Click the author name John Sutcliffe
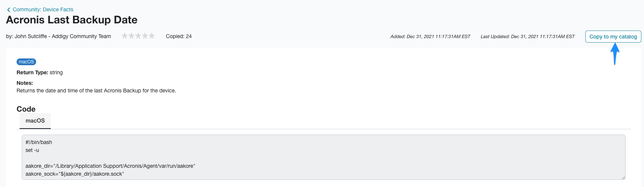Screen dimensions: 644x187 (31, 36)
